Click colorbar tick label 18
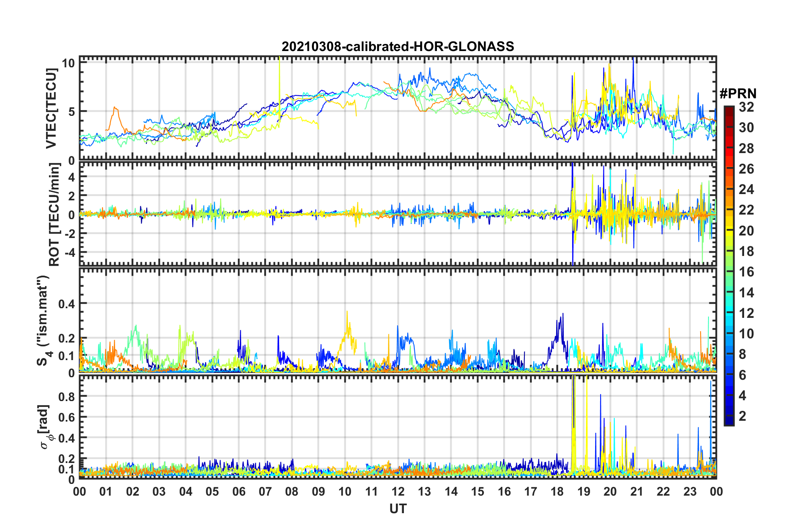 point(746,251)
